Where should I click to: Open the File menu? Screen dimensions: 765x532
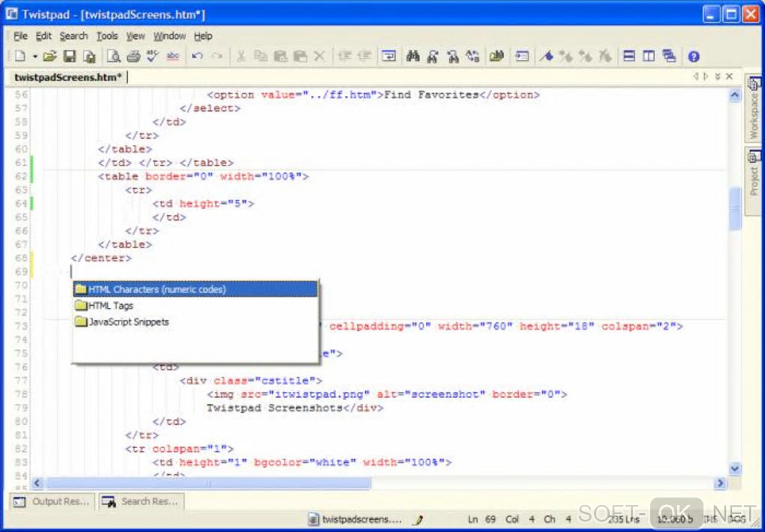(20, 36)
